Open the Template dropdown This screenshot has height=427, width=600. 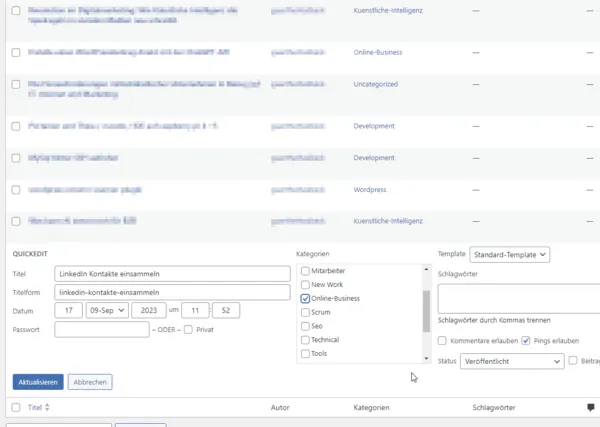pos(509,255)
